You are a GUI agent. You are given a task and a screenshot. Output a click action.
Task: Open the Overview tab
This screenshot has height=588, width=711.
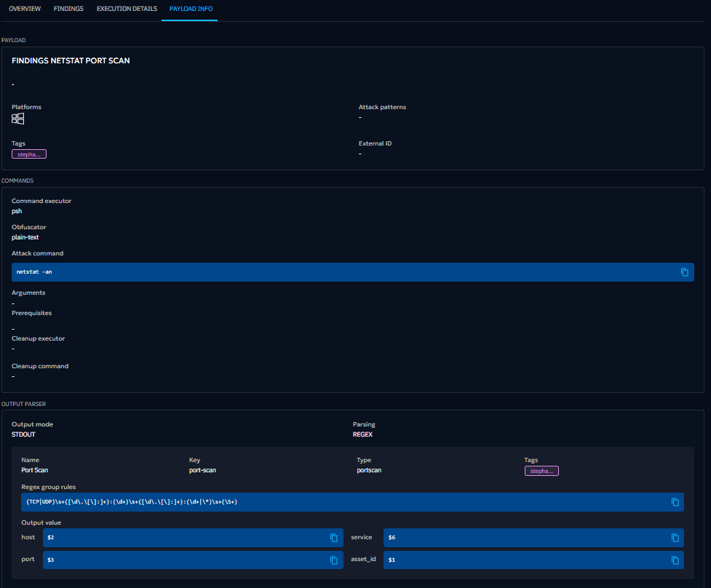pyautogui.click(x=25, y=9)
